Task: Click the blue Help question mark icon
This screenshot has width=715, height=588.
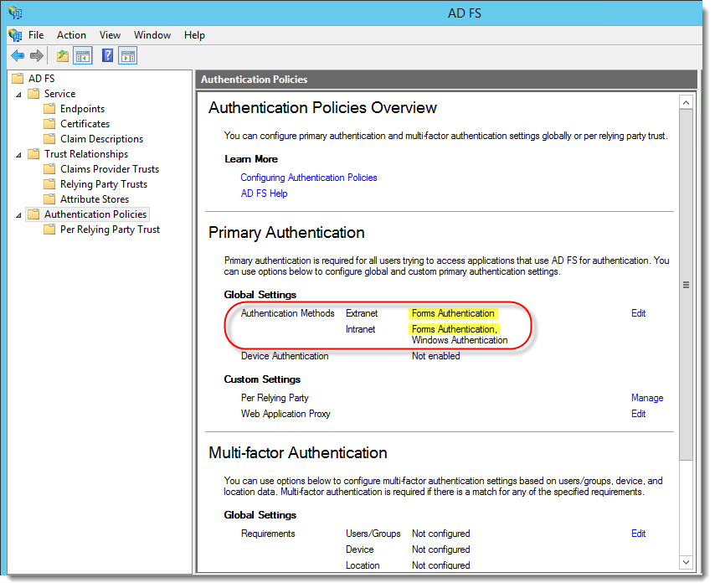Action: pos(107,56)
